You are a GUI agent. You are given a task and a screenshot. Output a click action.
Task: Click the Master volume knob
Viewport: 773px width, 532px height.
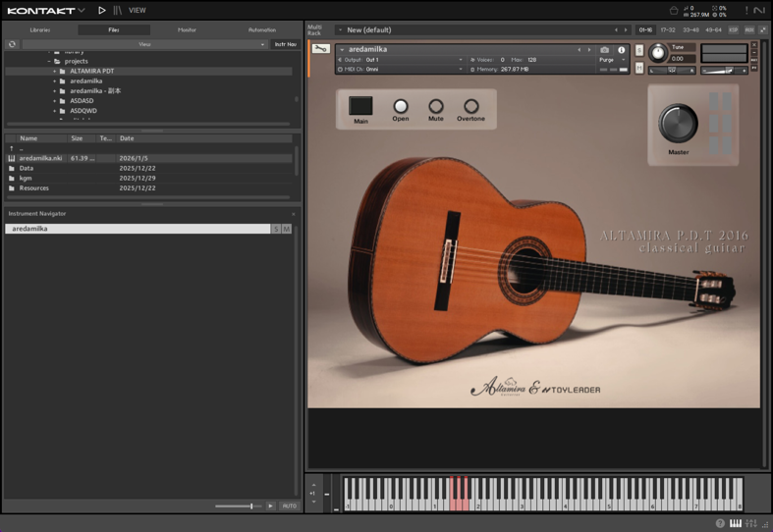pyautogui.click(x=679, y=123)
